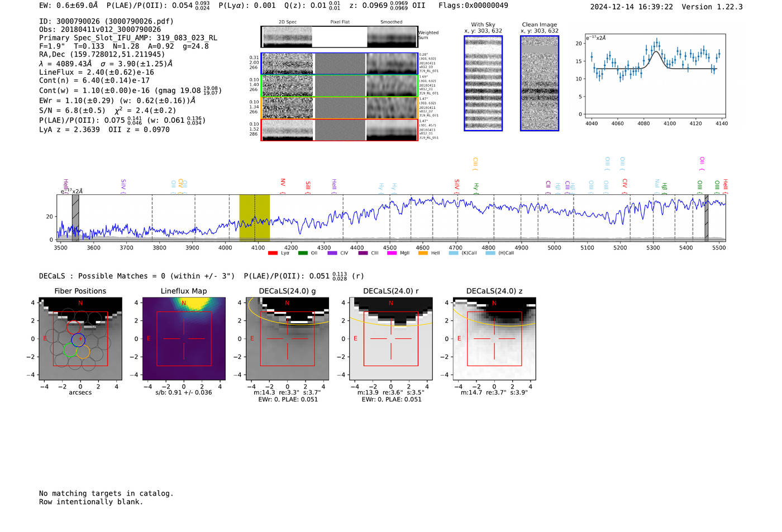Click the DECaLS : Possible Matches = 0 line

pos(137,276)
